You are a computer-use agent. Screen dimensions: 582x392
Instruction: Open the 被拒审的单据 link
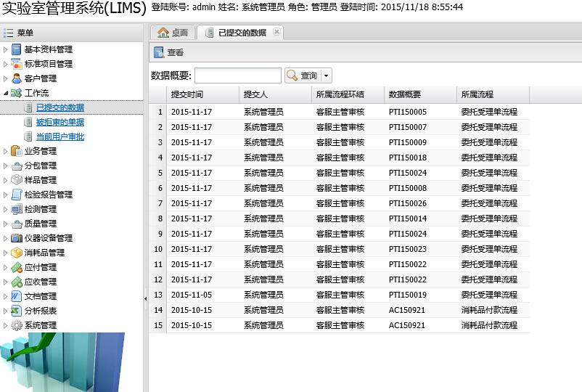click(60, 122)
